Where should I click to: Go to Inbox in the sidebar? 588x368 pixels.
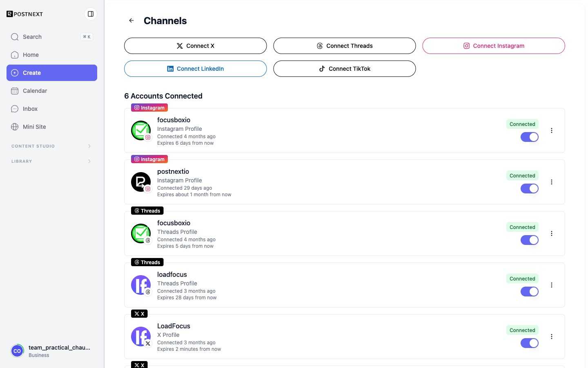click(x=52, y=109)
